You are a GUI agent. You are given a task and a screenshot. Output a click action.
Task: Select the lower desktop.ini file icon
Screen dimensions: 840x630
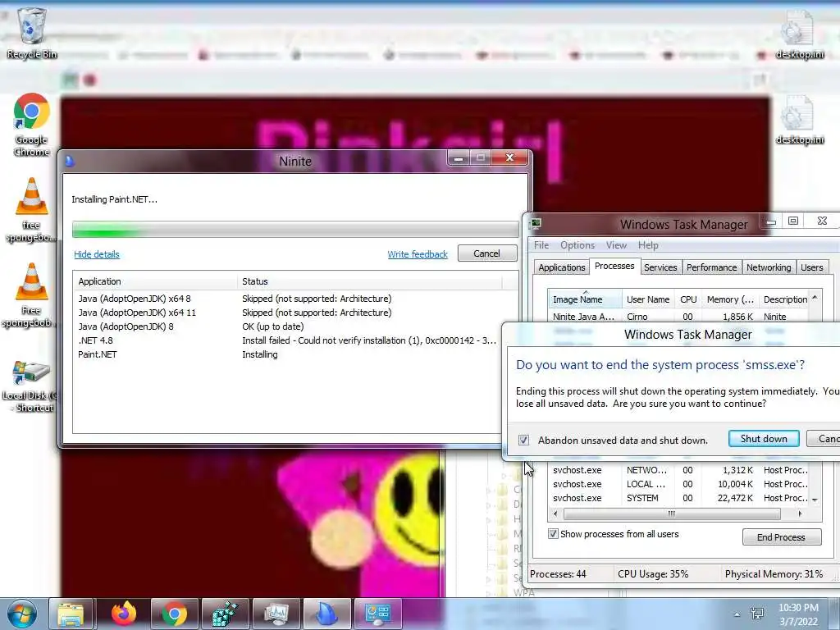(x=799, y=120)
